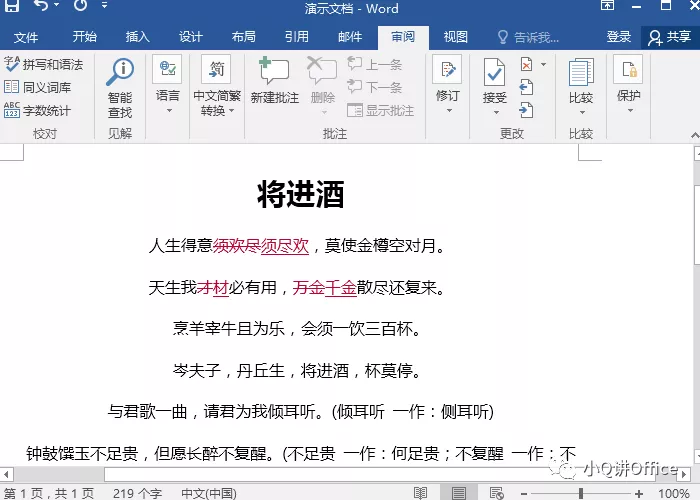Screen dimensions: 700x500
Task: Click the inserted text 千金
Action: (341, 288)
